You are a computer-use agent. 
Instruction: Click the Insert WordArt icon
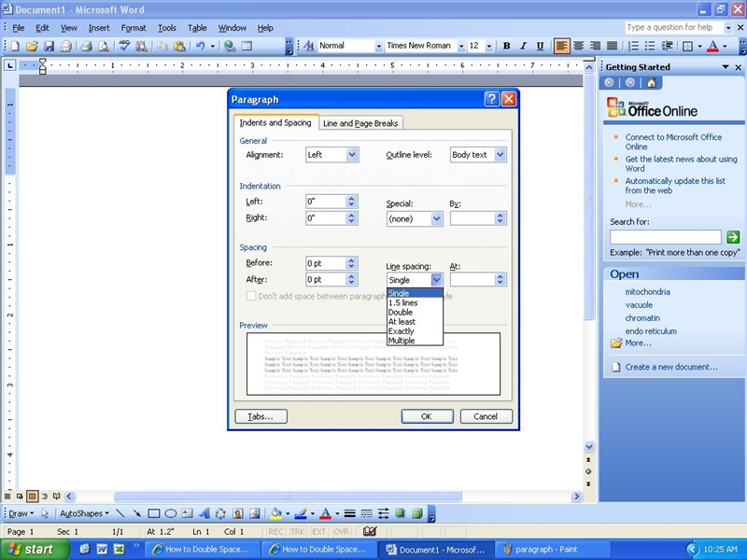(204, 513)
